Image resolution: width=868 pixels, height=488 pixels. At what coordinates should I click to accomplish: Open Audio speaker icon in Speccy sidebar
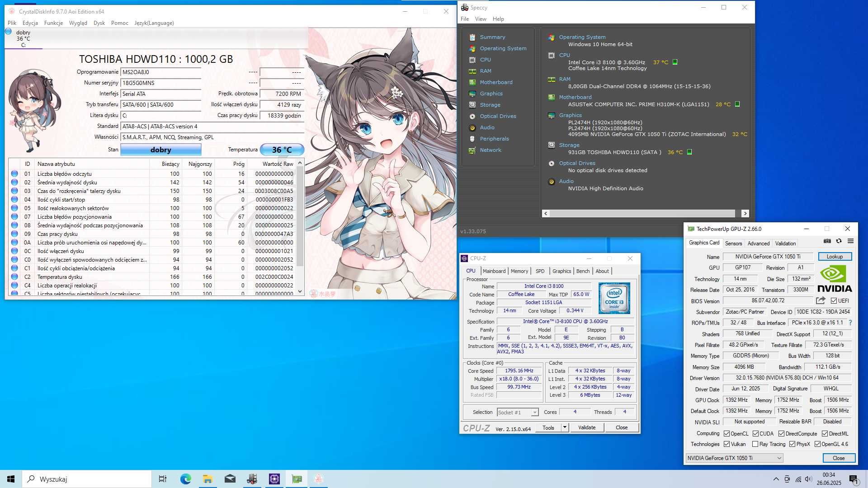pos(472,127)
